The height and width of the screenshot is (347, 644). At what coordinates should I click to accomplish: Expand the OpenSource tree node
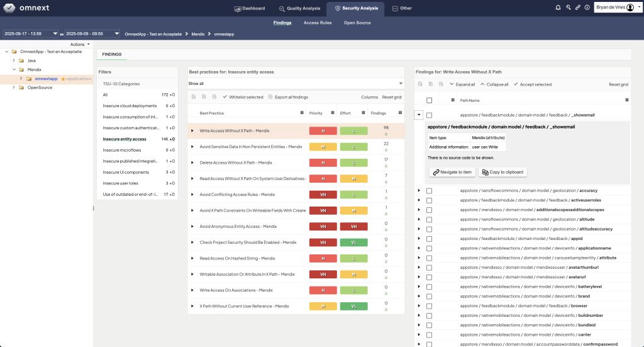pos(14,88)
